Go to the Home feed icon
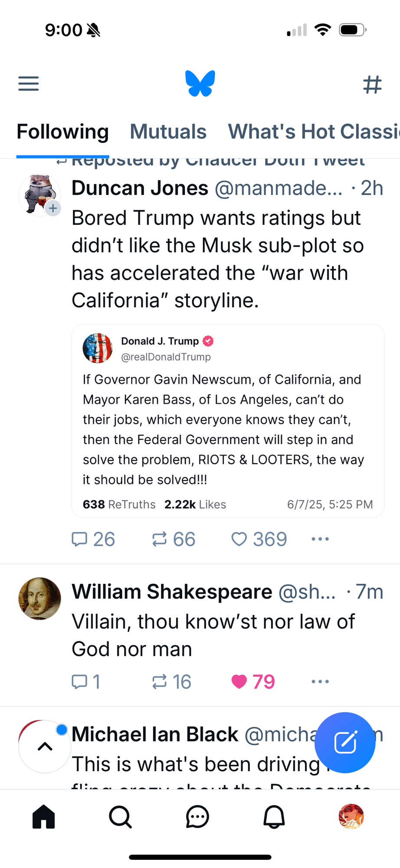Viewport: 400px width, 868px height. pyautogui.click(x=44, y=817)
